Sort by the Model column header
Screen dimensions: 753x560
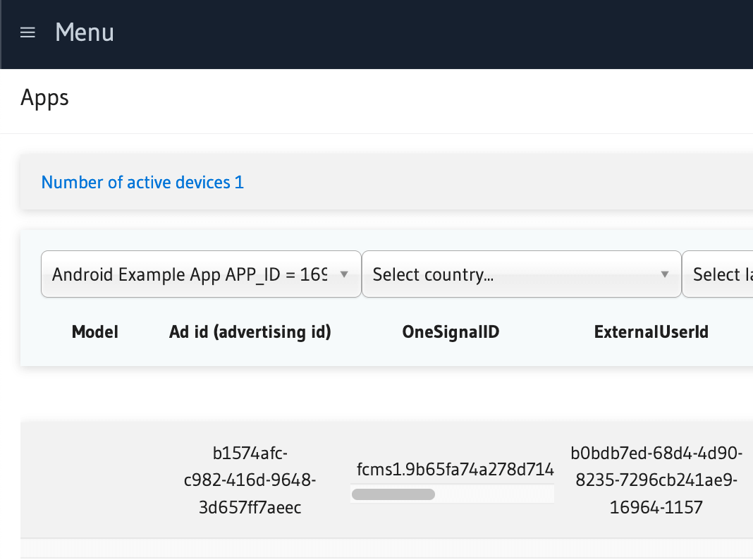coord(95,332)
